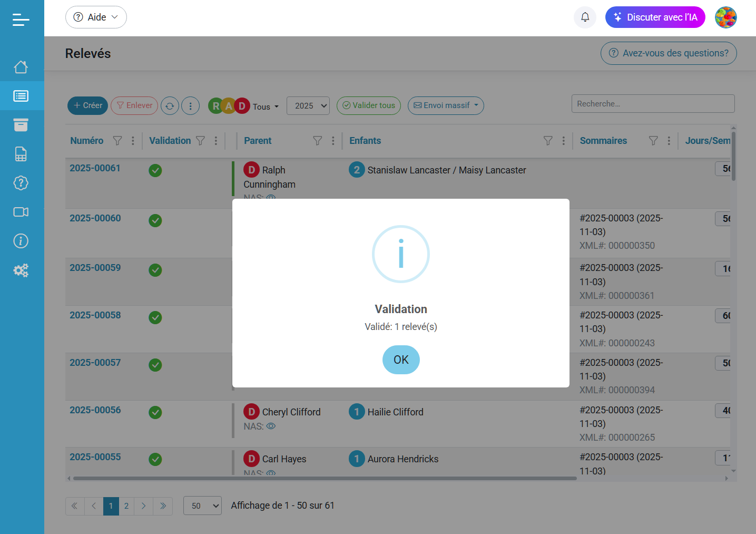Click the refresh icon button in toolbar
This screenshot has width=756, height=534.
tap(170, 106)
